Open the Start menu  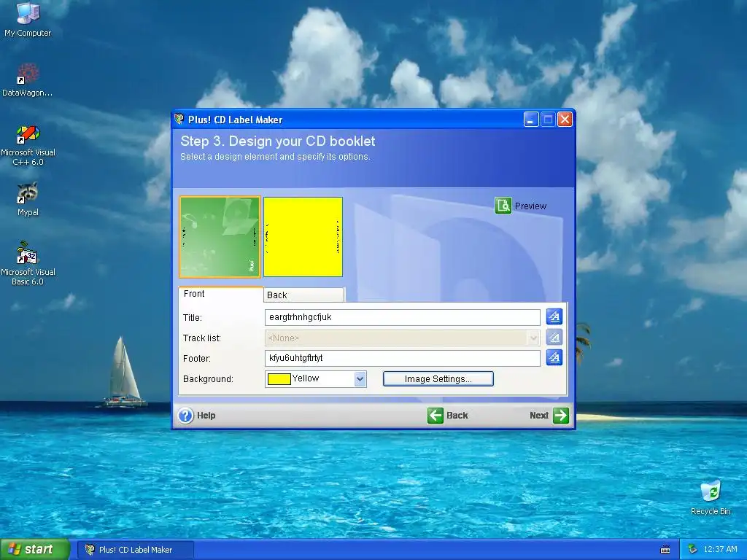pyautogui.click(x=34, y=549)
